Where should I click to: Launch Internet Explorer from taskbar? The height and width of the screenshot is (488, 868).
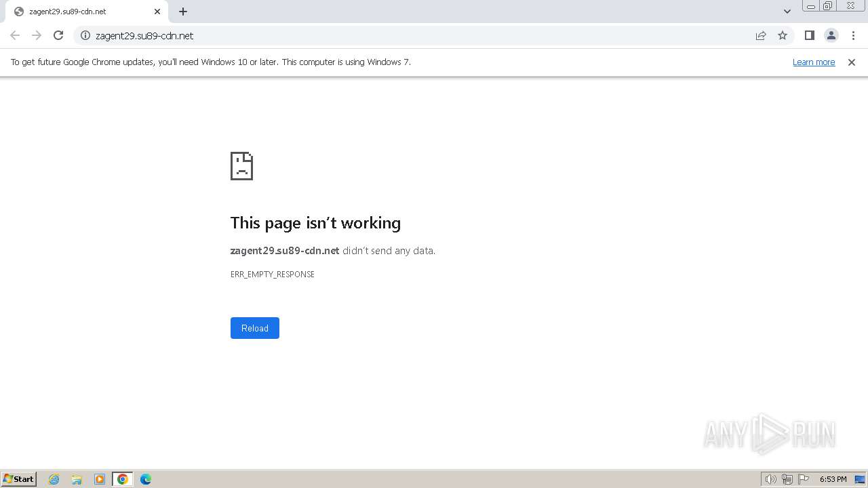pos(54,479)
